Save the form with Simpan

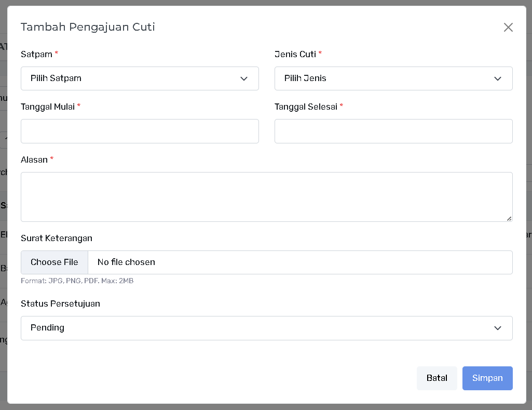click(487, 378)
